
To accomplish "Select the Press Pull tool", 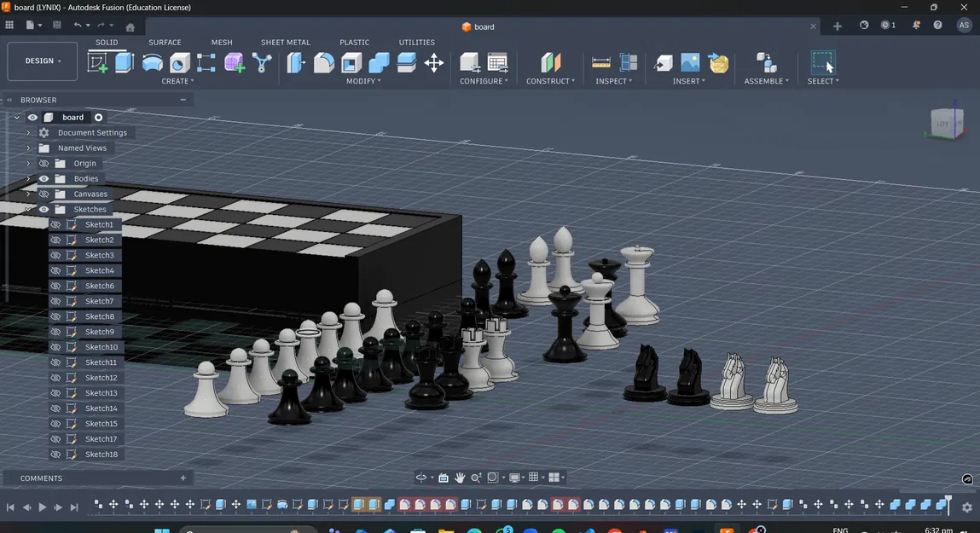I will click(x=295, y=62).
